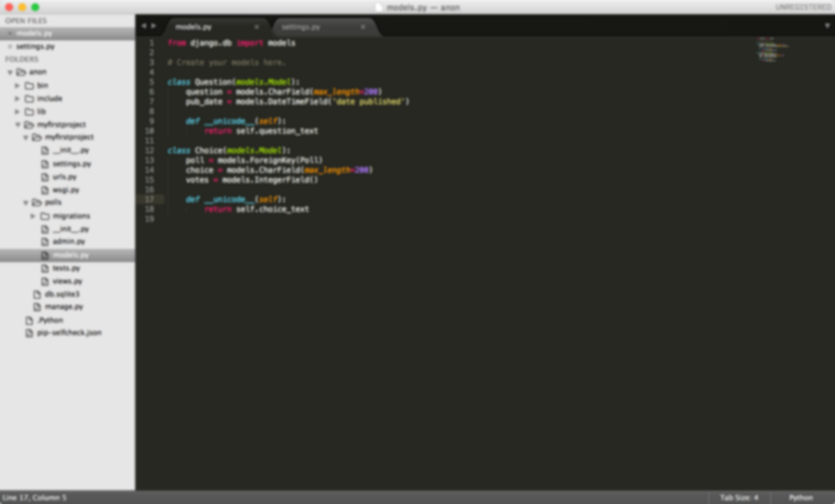Expand the bin folder
The width and height of the screenshot is (835, 504).
[17, 85]
